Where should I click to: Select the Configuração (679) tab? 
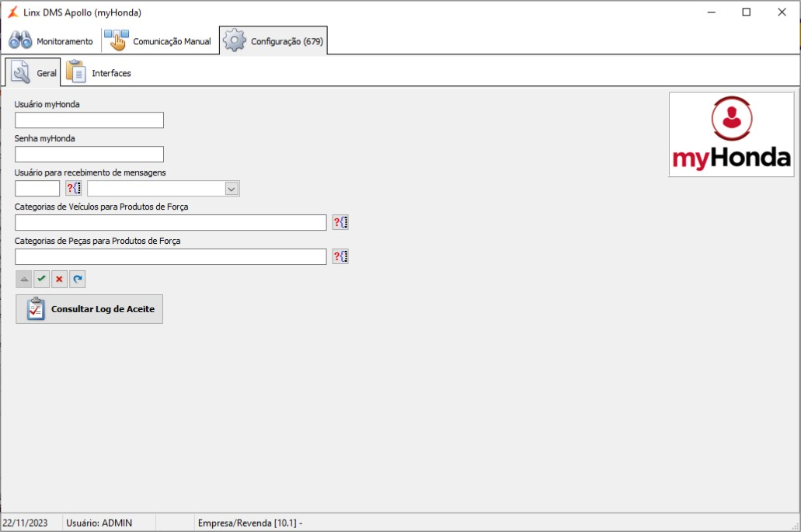point(273,41)
